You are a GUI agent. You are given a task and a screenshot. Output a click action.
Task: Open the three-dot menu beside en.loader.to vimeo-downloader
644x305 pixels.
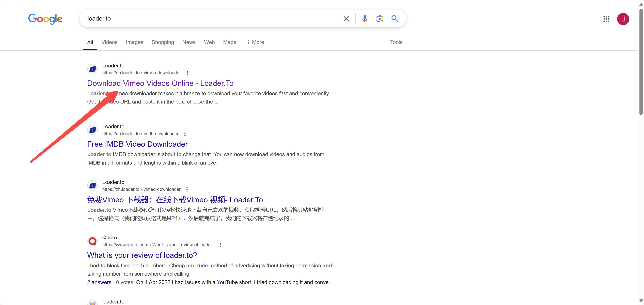(x=187, y=73)
